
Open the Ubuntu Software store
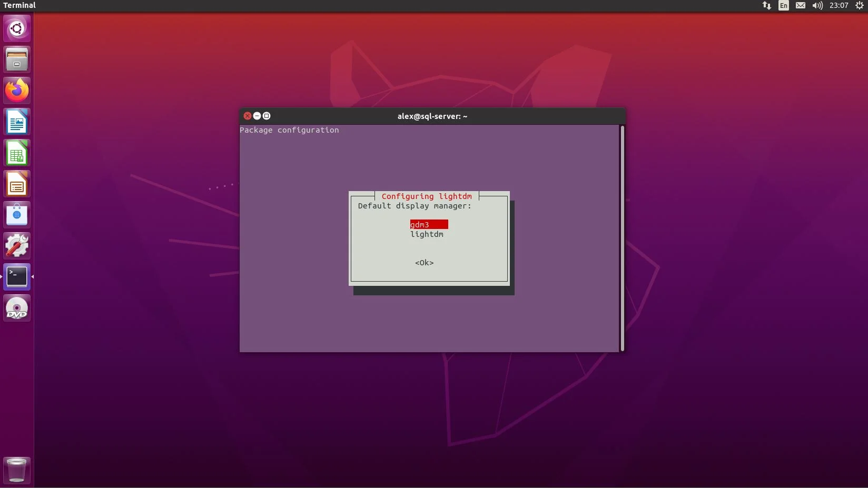tap(17, 215)
